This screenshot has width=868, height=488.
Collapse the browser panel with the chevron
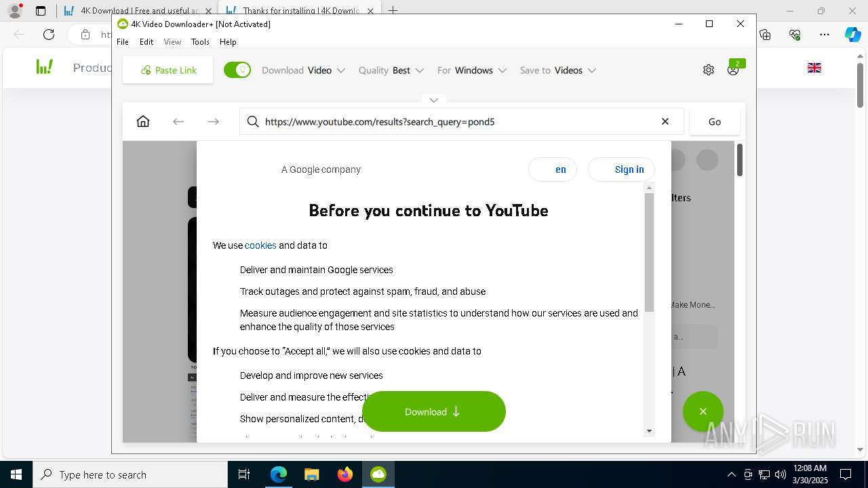(434, 100)
